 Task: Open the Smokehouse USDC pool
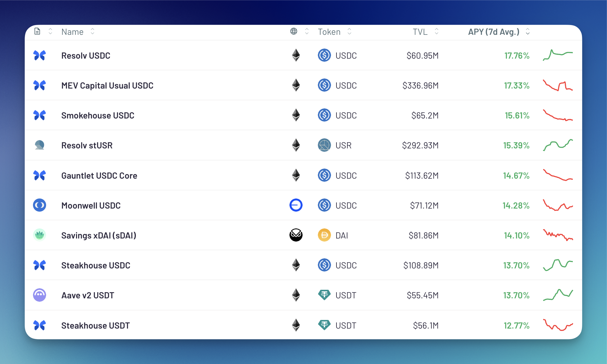(98, 115)
